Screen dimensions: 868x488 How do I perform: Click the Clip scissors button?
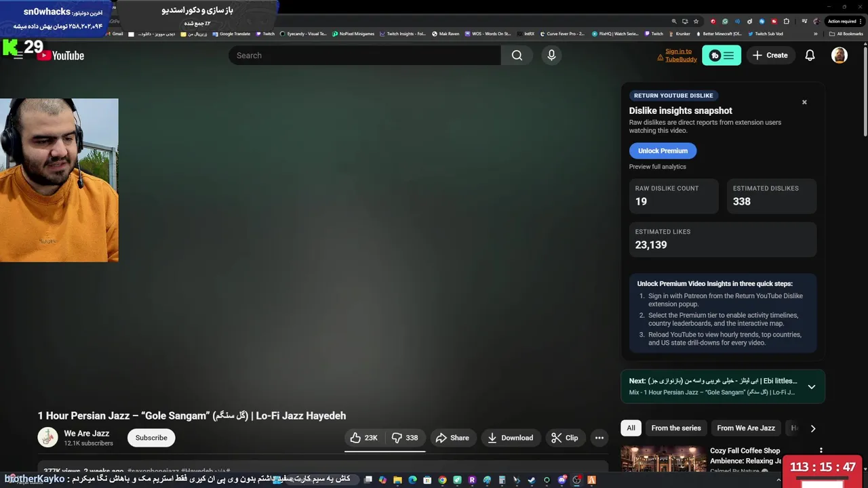pyautogui.click(x=565, y=438)
